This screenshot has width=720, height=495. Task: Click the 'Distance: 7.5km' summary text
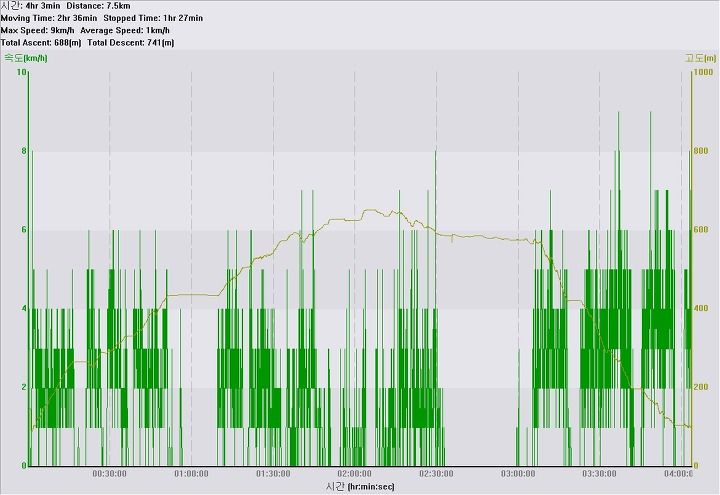click(x=98, y=6)
